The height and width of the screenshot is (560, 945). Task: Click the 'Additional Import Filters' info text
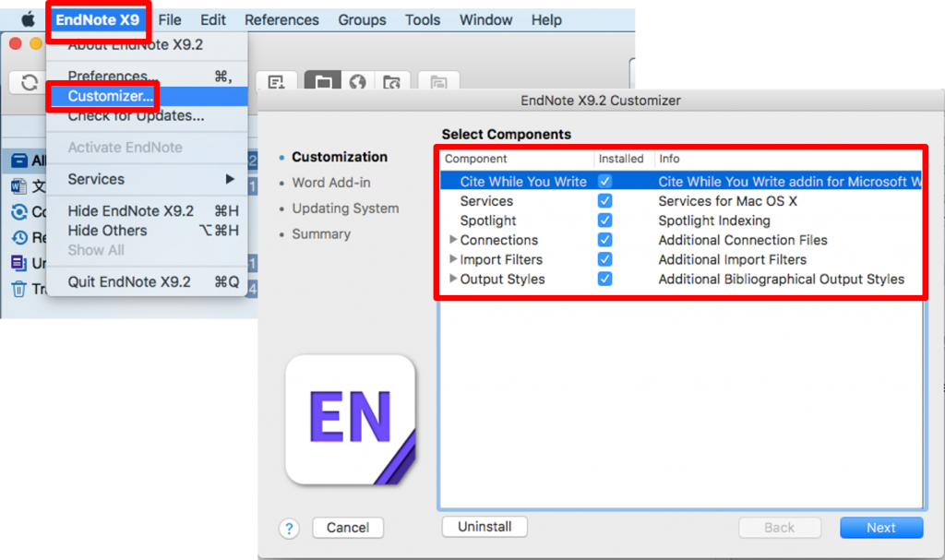click(x=732, y=260)
